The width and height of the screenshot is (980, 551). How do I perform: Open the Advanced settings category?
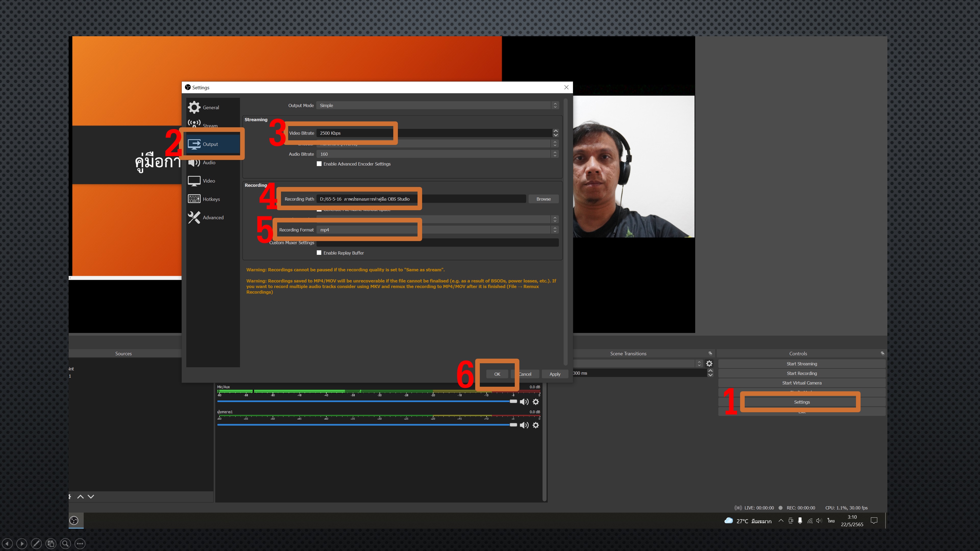coord(213,218)
